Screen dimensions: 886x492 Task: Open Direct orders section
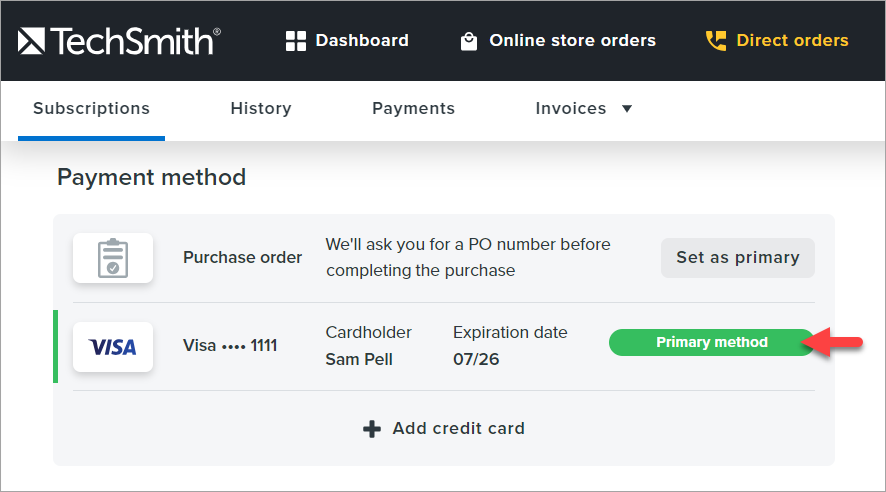(792, 41)
